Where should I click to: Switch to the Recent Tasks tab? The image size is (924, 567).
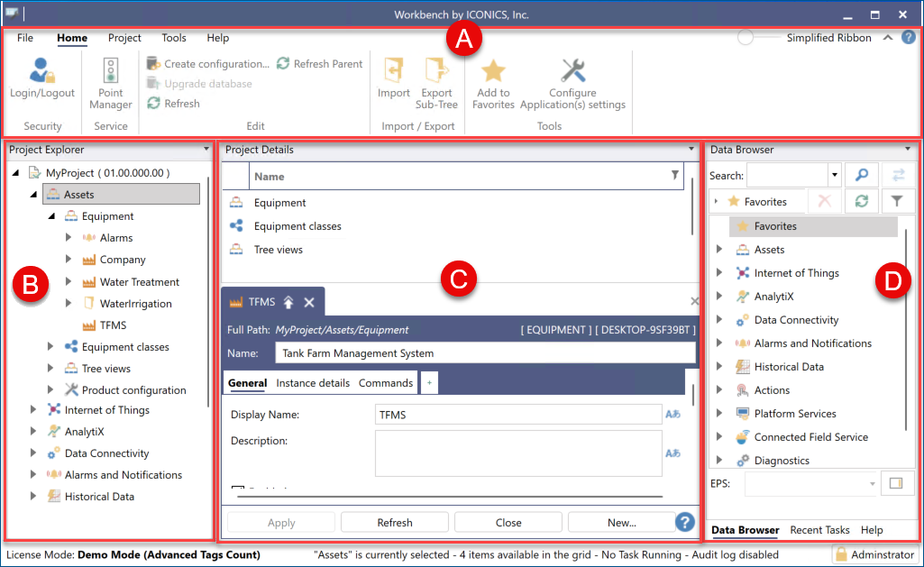tap(819, 530)
